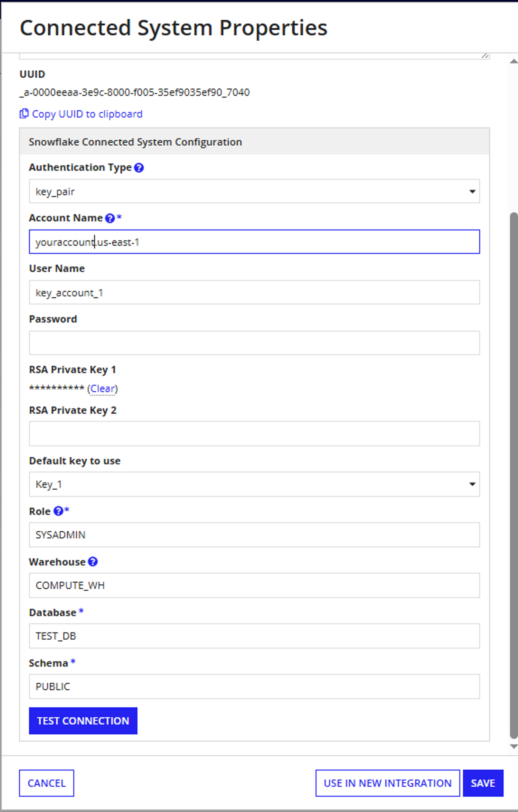Image resolution: width=518 pixels, height=812 pixels.
Task: Open the Default key to use dropdown
Action: point(254,484)
